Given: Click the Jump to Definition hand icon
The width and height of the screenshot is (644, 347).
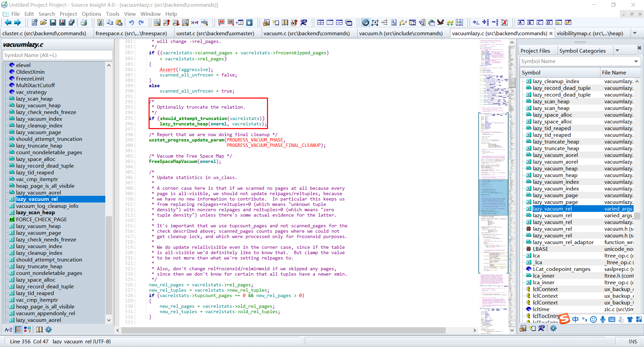Looking at the screenshot, I should click(x=266, y=22).
